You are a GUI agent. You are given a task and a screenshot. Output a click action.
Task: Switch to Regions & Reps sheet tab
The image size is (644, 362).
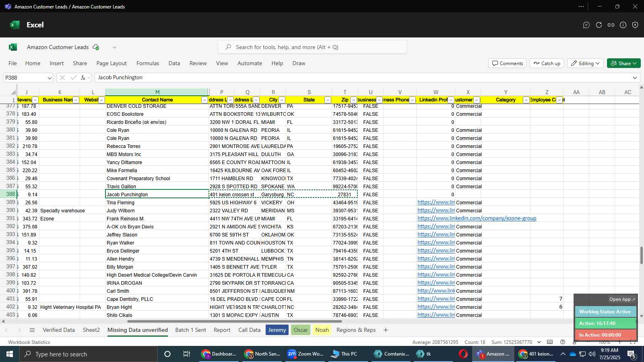(356, 330)
